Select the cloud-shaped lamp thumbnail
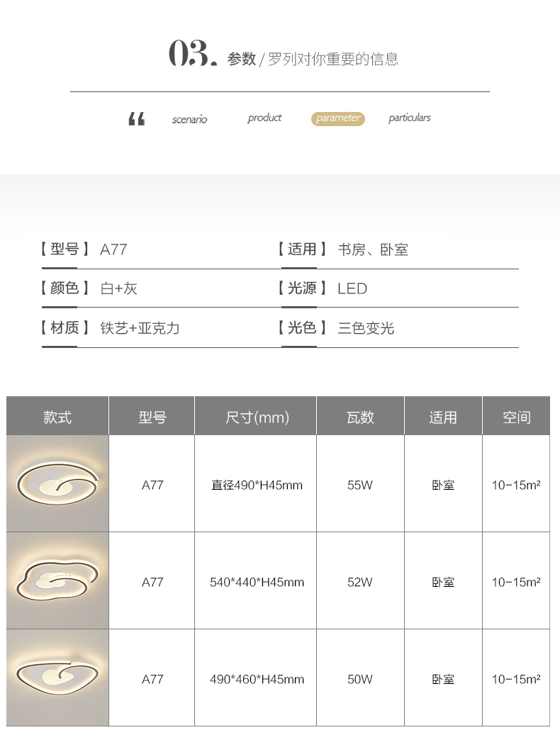This screenshot has width=560, height=747. (57, 580)
